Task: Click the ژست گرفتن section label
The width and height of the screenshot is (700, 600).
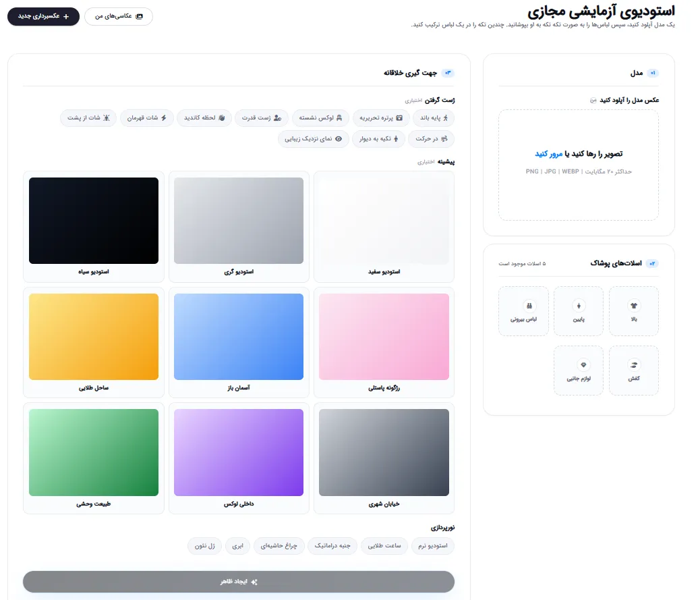Action: [x=440, y=100]
